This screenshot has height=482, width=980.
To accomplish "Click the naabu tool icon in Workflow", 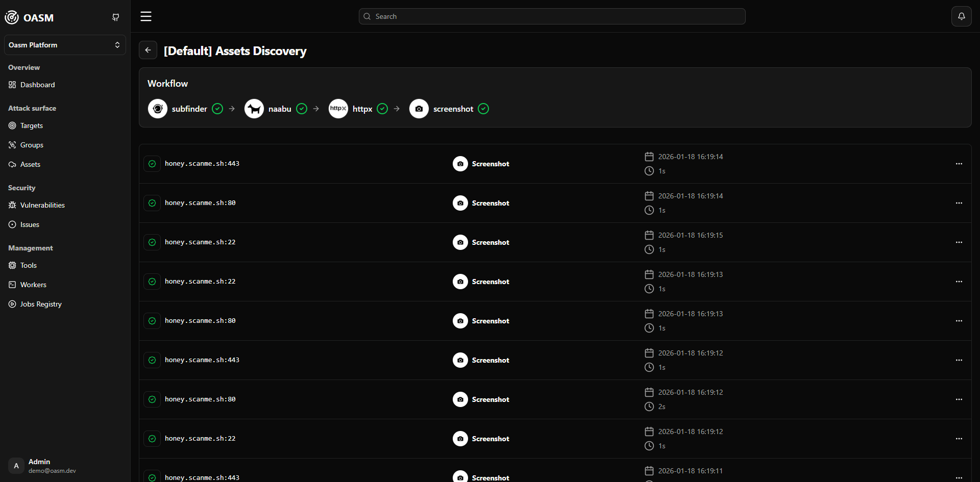I will (254, 109).
